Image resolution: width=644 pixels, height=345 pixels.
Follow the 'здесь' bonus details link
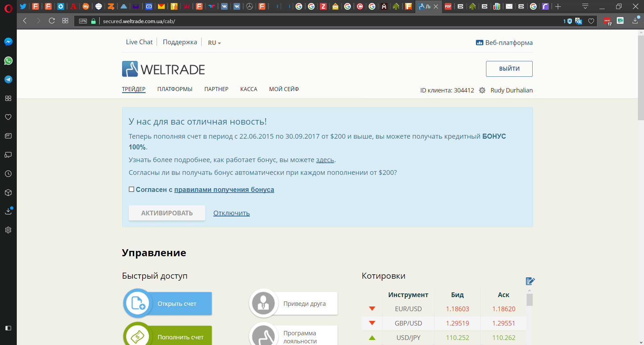[325, 160]
